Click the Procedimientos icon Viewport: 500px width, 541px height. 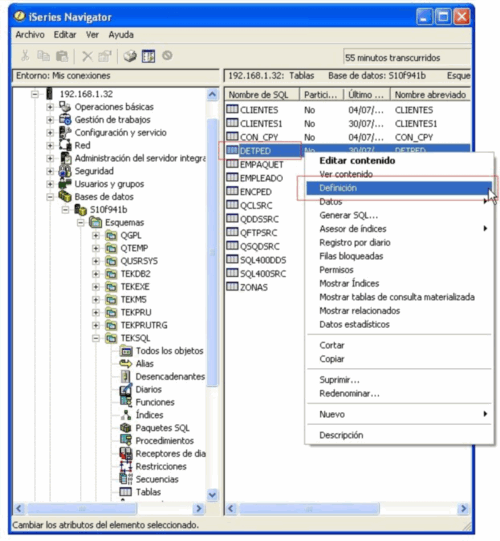tap(126, 441)
